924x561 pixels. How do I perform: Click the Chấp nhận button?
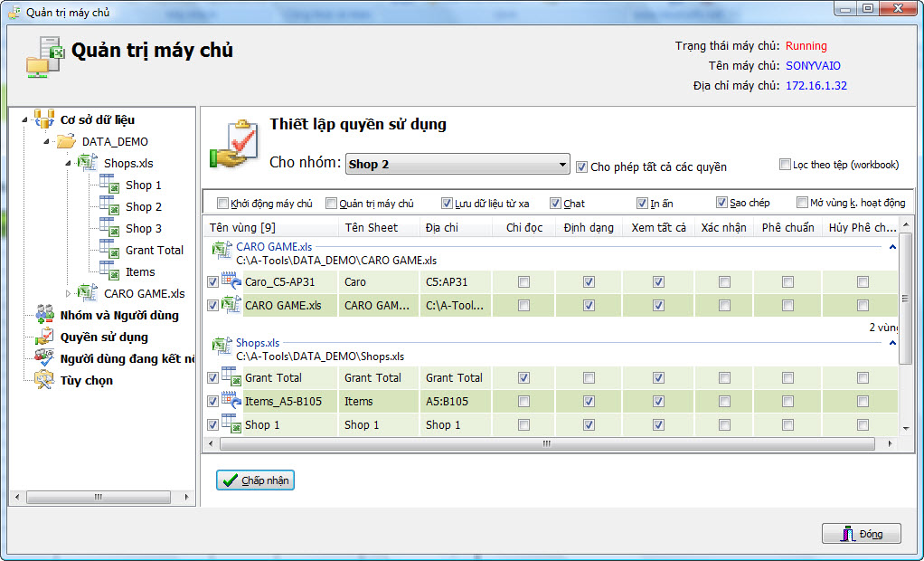pyautogui.click(x=255, y=480)
